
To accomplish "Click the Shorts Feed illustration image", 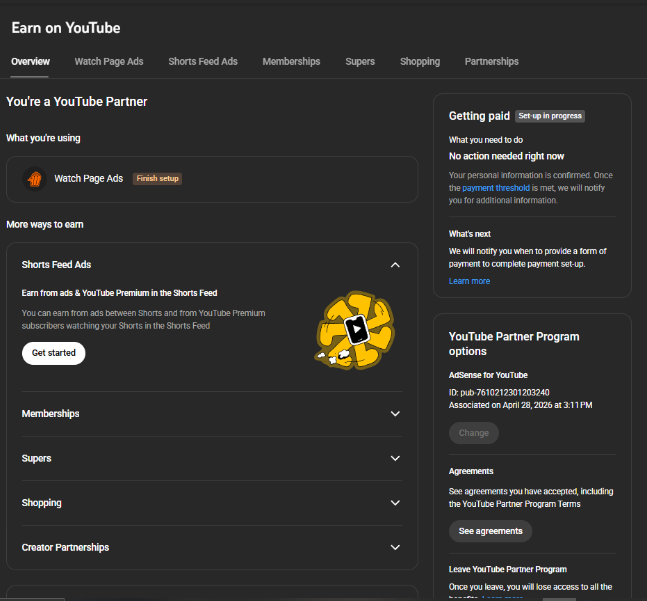I will pos(355,330).
